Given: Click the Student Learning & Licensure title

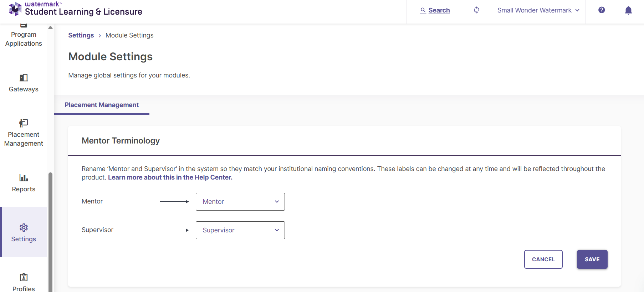Looking at the screenshot, I should tap(83, 12).
